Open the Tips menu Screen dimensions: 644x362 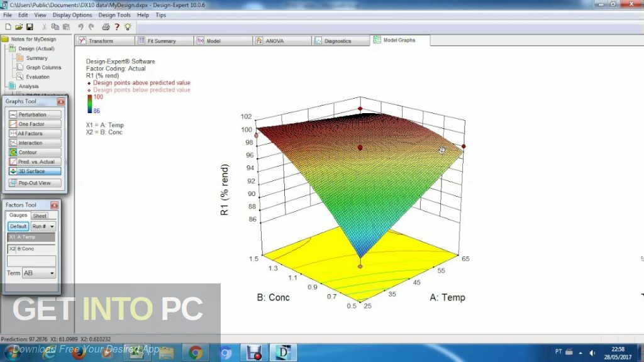[x=160, y=15]
